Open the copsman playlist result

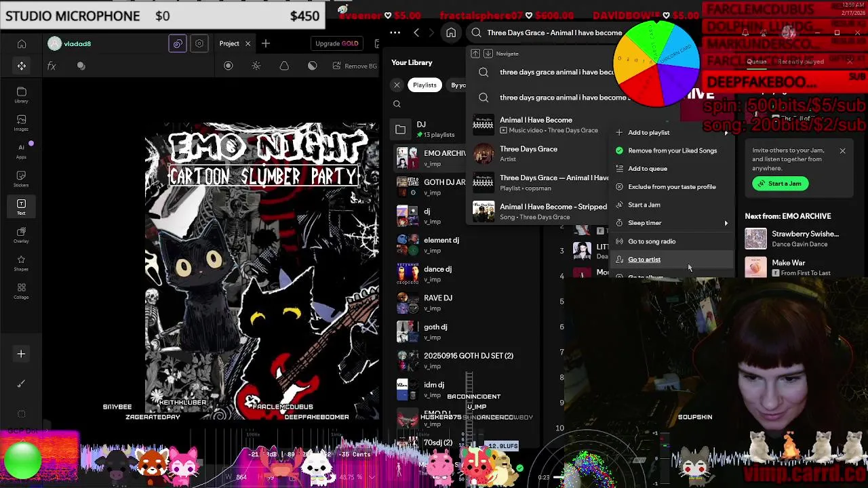point(541,183)
